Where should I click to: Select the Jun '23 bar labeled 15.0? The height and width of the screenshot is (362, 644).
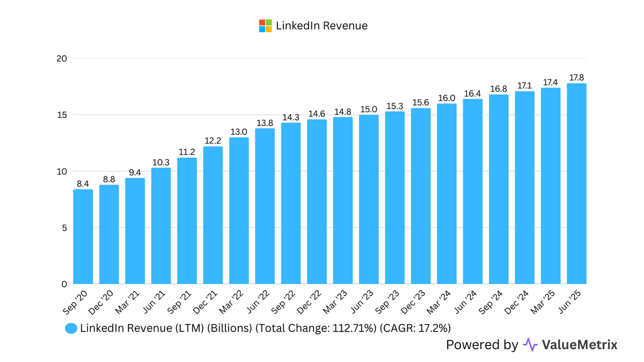369,200
